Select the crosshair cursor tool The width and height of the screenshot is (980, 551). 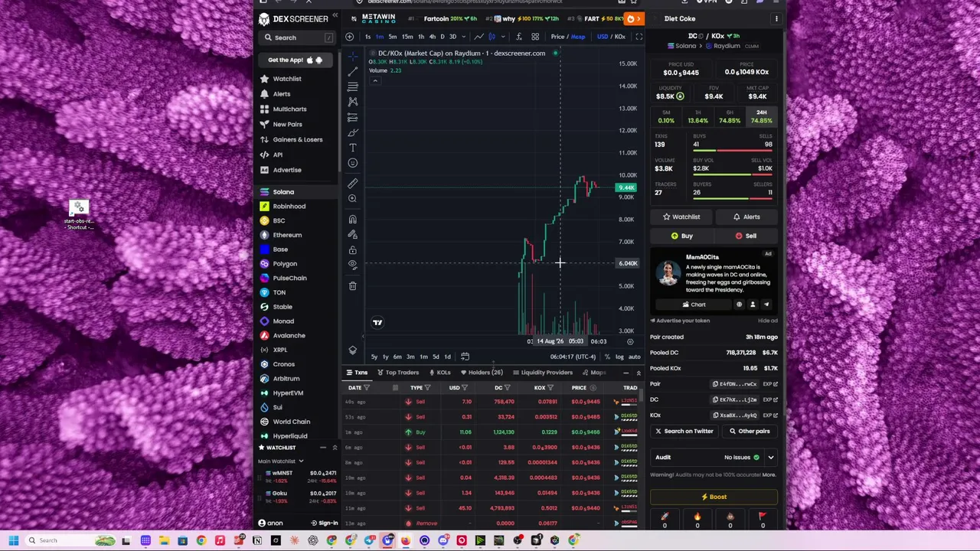coord(352,56)
